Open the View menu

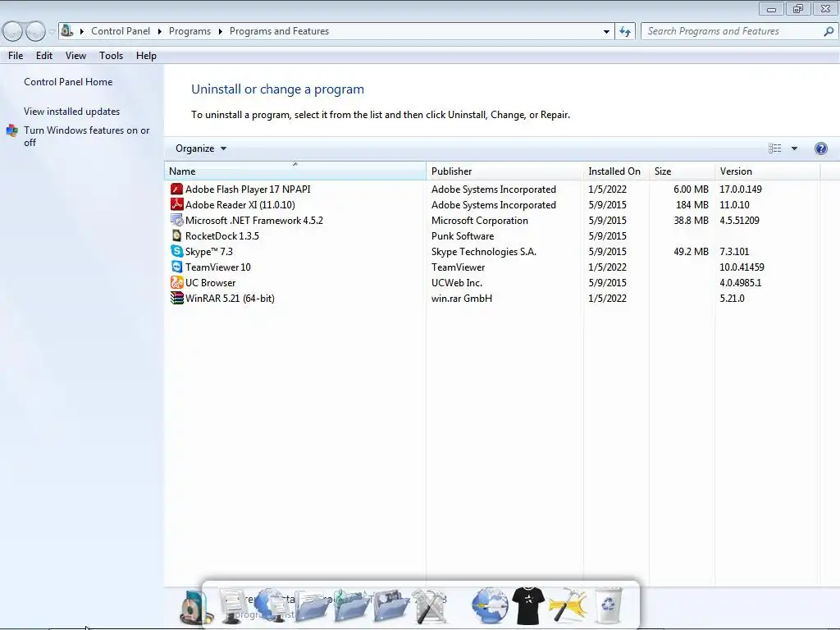75,56
